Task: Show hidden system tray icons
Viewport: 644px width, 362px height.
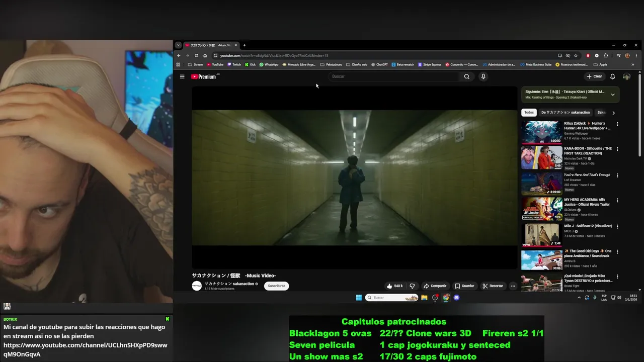Action: coord(579,298)
